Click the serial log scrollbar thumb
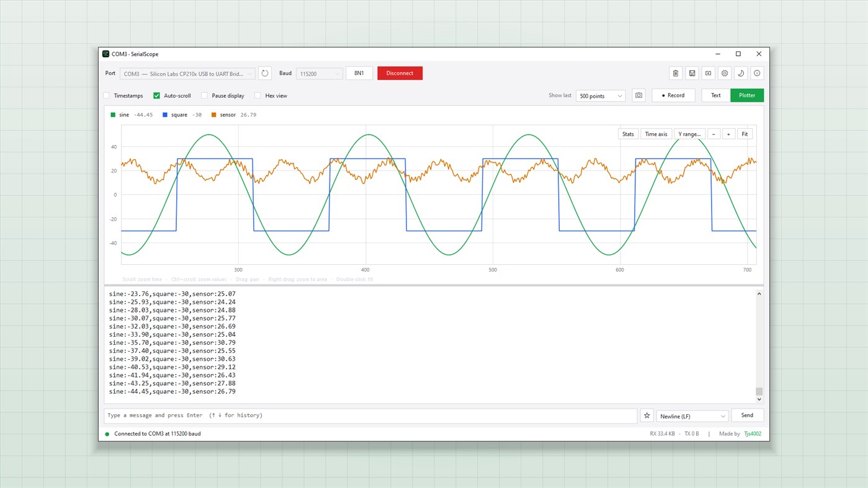Image resolution: width=868 pixels, height=488 pixels. (x=759, y=391)
